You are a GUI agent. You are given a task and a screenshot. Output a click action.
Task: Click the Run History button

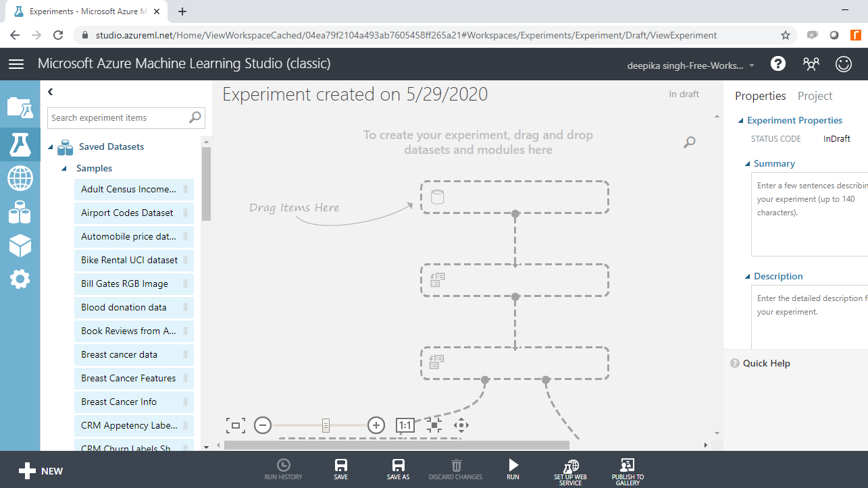284,470
